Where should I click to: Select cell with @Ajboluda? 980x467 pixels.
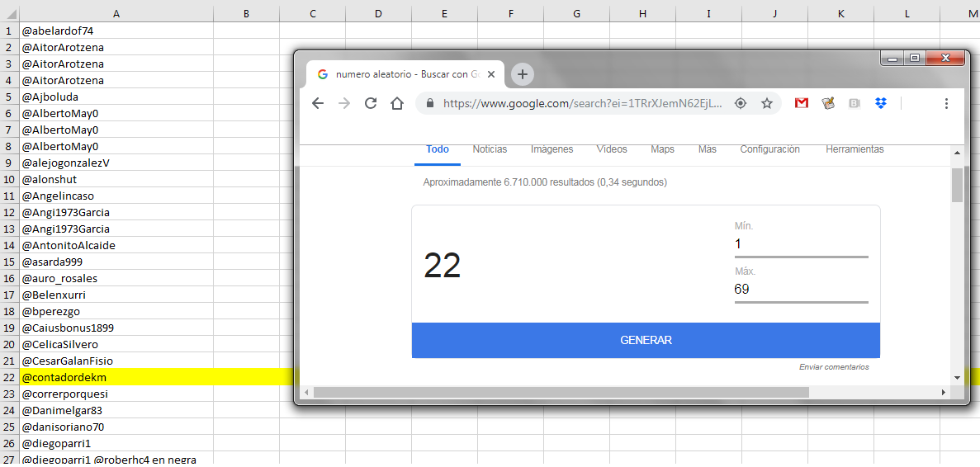(116, 97)
